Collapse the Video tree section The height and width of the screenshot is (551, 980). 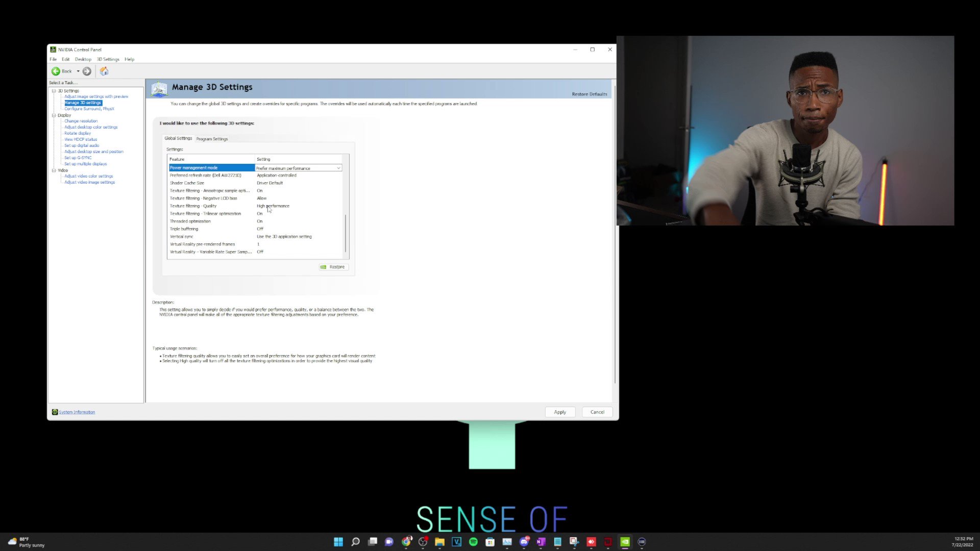(x=54, y=170)
